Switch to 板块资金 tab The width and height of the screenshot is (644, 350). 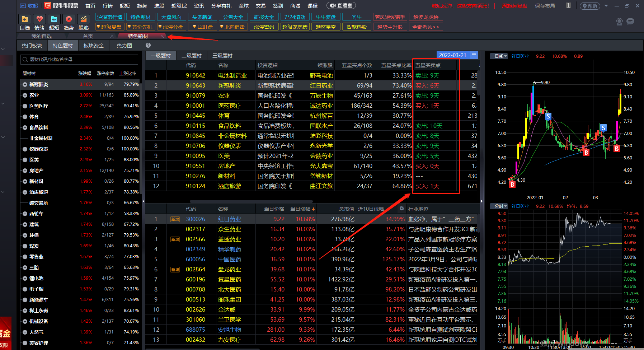[x=94, y=46]
